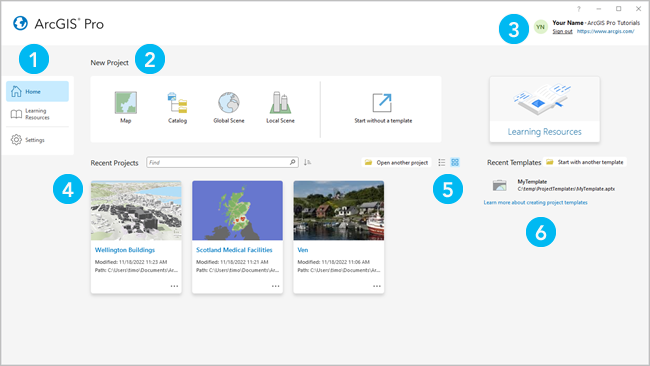Sort recent projects using sort icon
The image size is (650, 366).
pos(307,162)
